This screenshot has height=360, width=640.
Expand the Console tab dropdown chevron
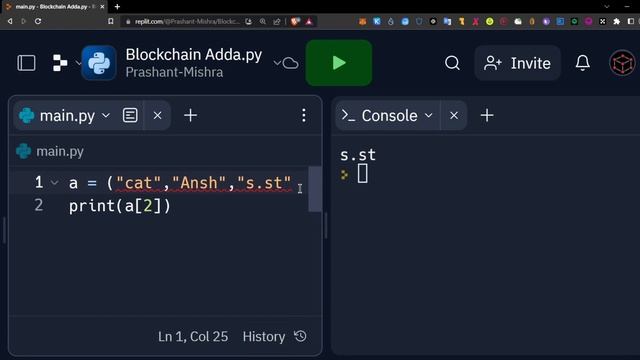coord(429,116)
